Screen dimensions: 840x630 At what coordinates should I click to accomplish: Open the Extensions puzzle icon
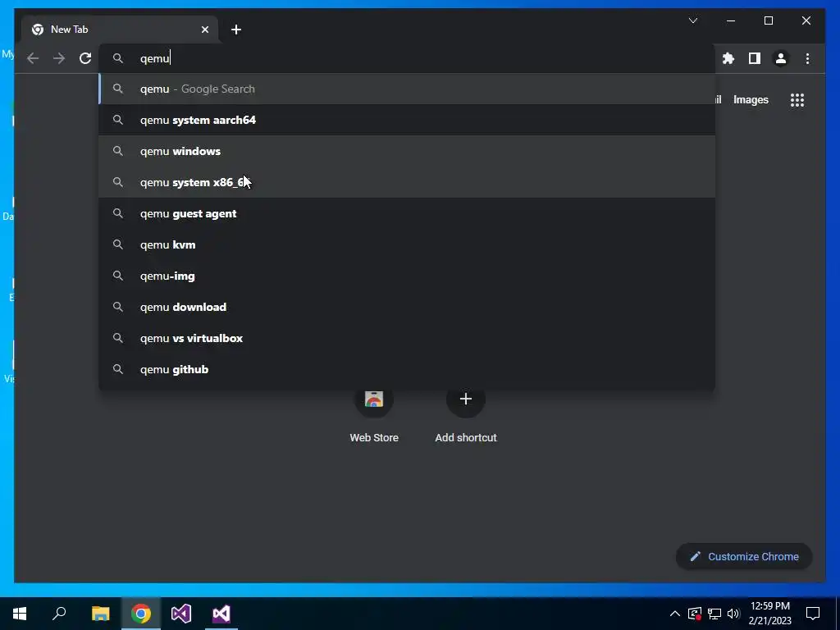pyautogui.click(x=728, y=58)
